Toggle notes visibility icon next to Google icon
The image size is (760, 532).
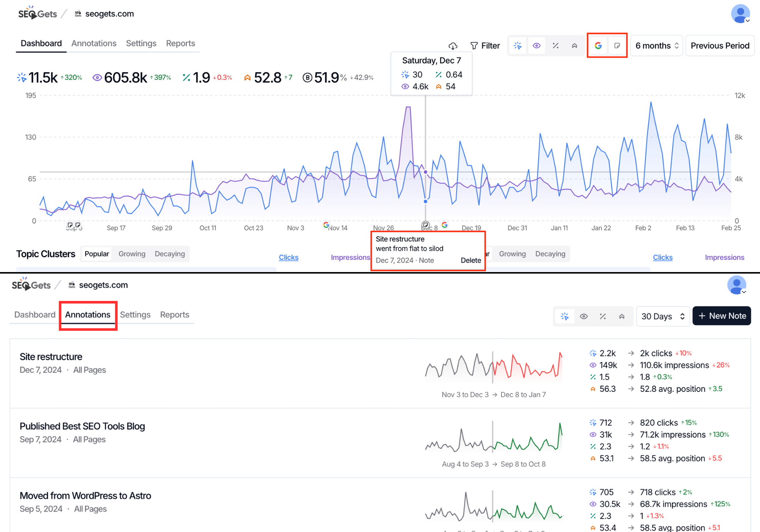(617, 46)
